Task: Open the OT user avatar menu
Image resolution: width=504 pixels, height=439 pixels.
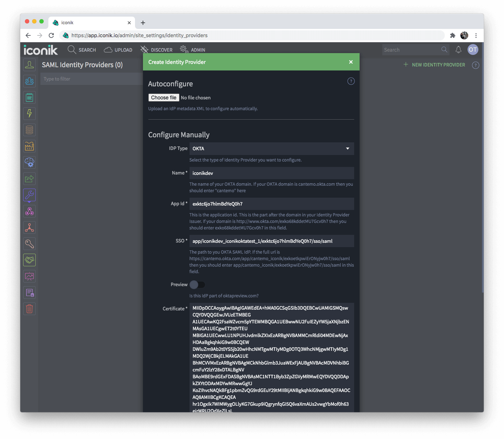Action: click(473, 50)
